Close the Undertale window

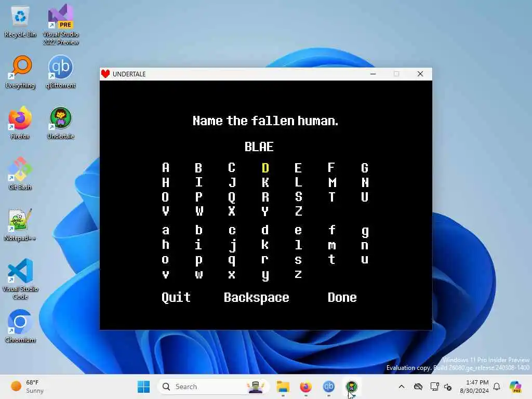tap(420, 74)
